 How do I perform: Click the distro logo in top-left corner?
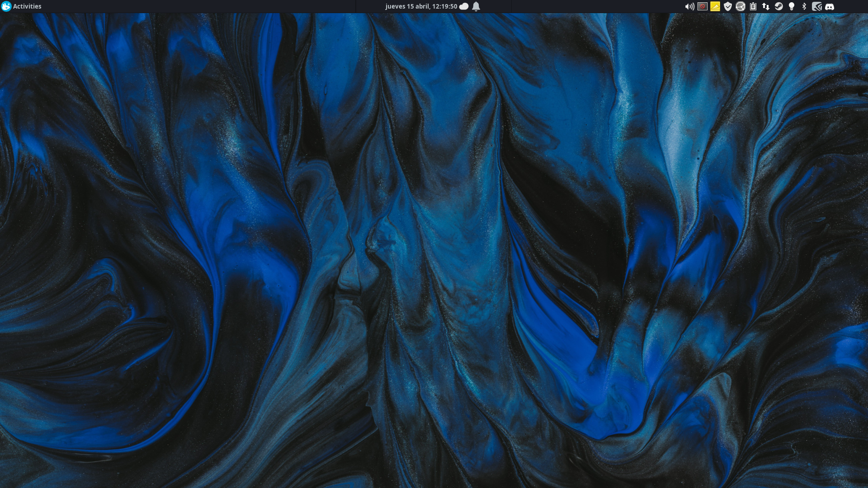pos(6,6)
